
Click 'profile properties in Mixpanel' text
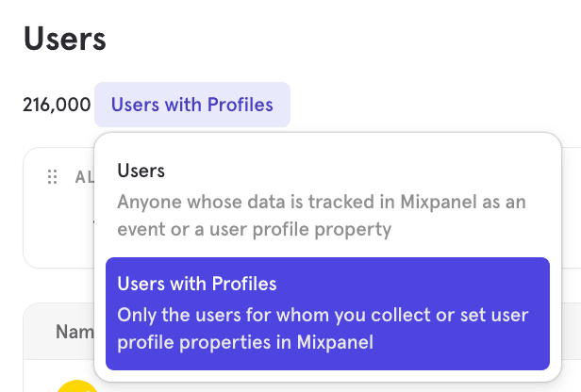click(245, 343)
